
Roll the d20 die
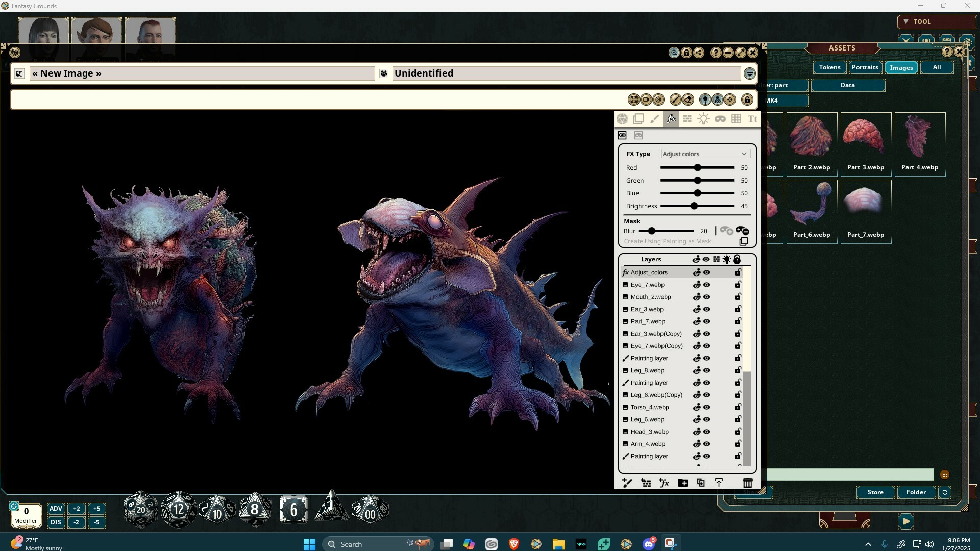[x=140, y=509]
